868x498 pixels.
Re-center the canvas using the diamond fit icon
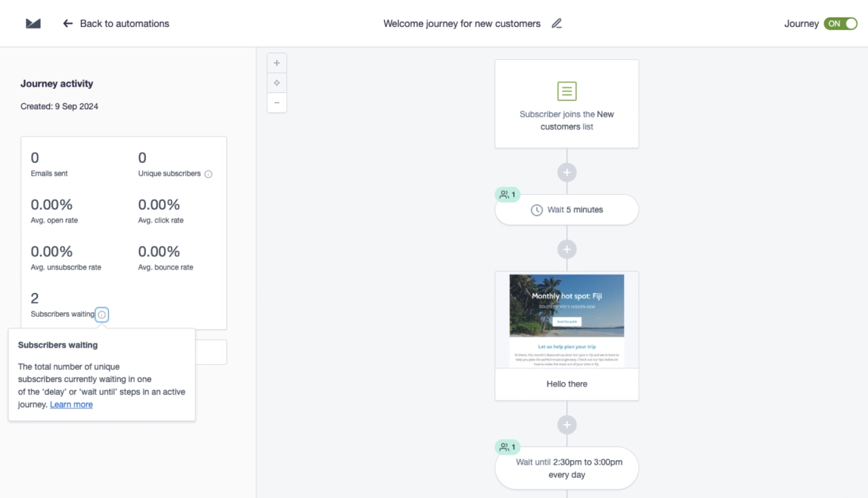point(277,82)
